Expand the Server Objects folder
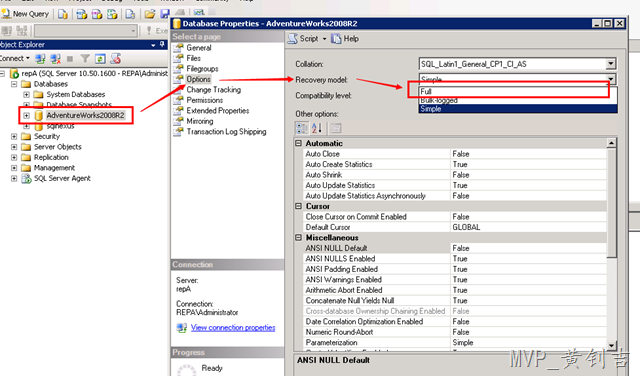Viewport: 640px width, 376px height. pos(14,147)
